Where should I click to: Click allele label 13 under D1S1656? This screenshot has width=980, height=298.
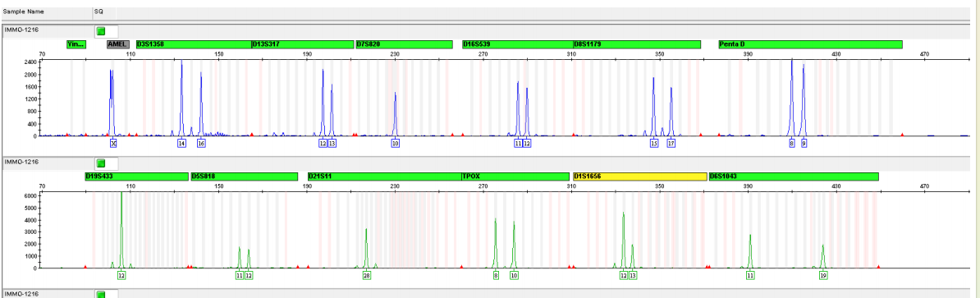[x=633, y=276]
